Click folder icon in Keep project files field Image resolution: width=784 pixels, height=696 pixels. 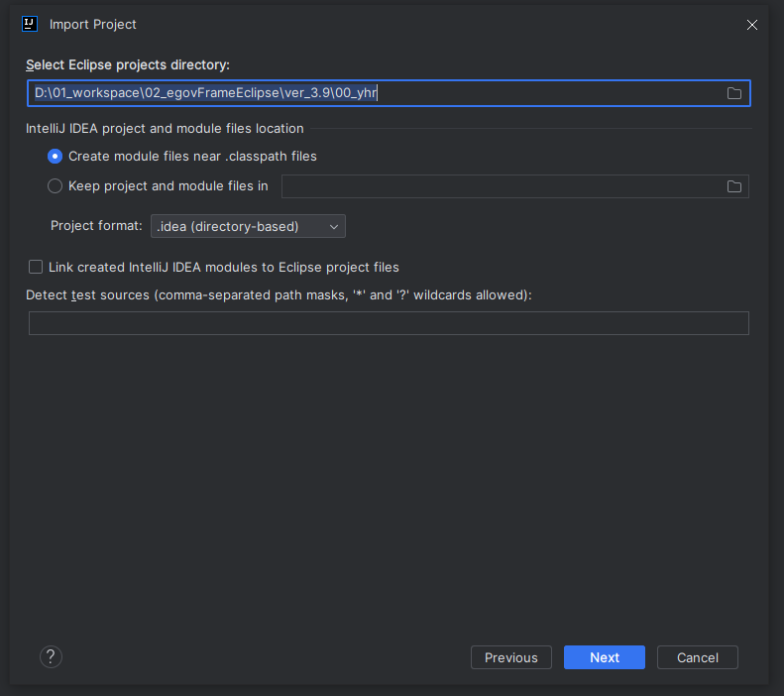[734, 186]
